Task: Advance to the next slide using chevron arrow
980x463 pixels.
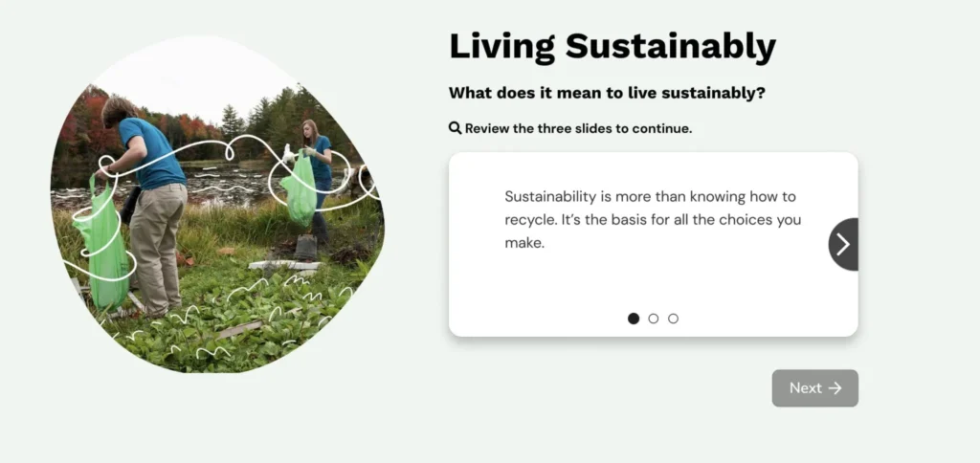Action: (842, 244)
